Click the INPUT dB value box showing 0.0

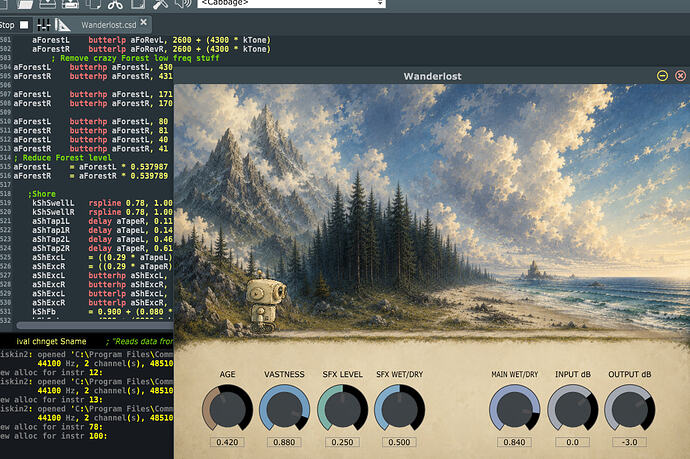[x=573, y=442]
